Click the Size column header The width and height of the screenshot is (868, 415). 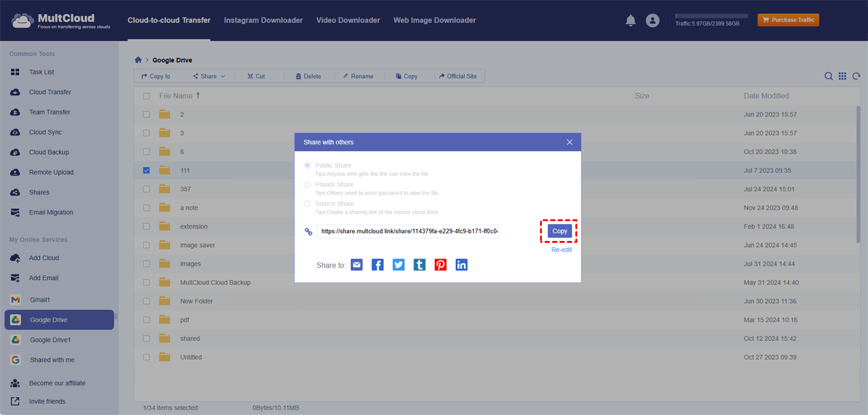pos(642,96)
